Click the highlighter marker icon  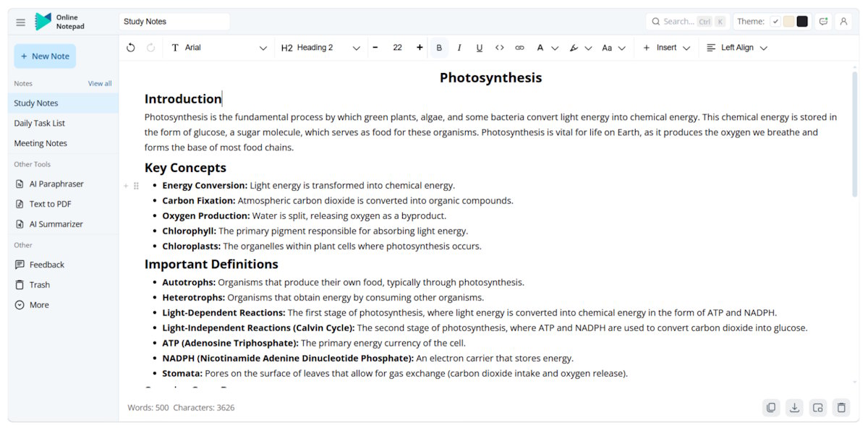click(x=574, y=48)
